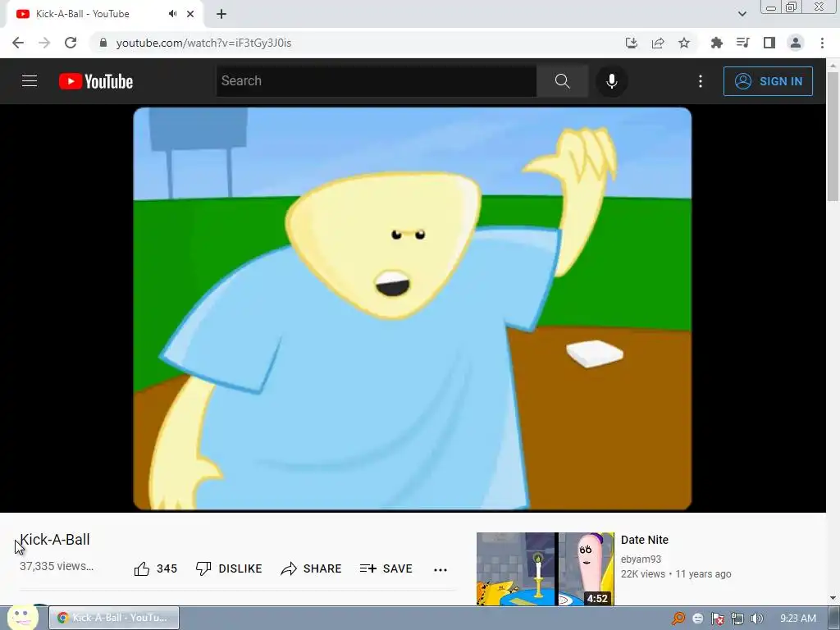840x630 pixels.
Task: Open the network tray icon
Action: [x=737, y=619]
